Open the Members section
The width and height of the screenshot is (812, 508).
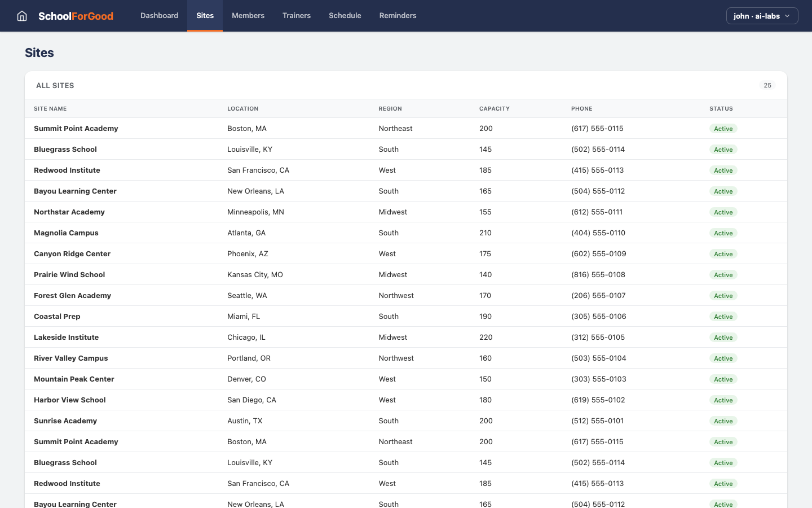(248, 16)
